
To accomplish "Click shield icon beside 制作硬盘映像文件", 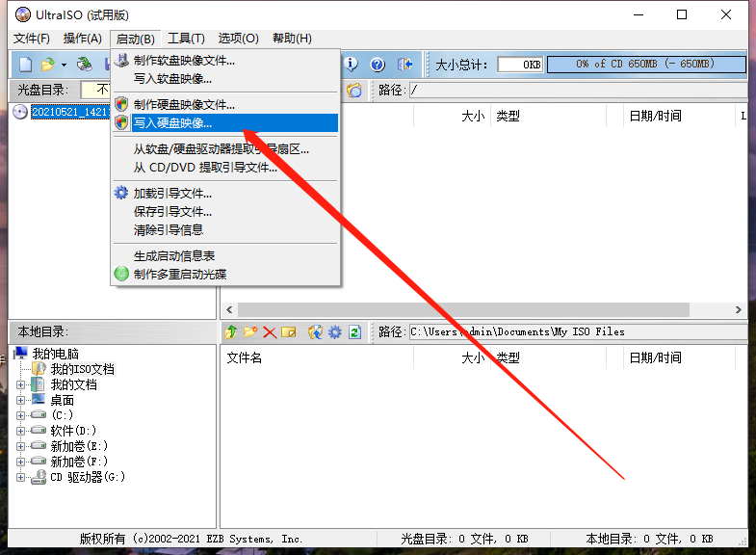I will 121,104.
